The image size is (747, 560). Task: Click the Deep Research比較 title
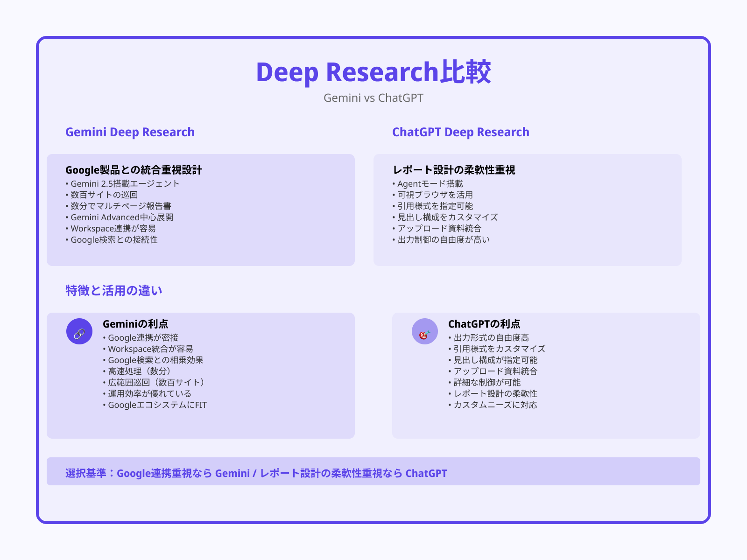click(x=373, y=72)
